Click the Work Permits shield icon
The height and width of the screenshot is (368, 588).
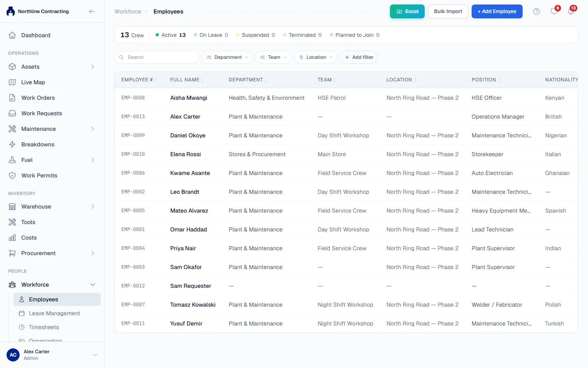coord(13,175)
